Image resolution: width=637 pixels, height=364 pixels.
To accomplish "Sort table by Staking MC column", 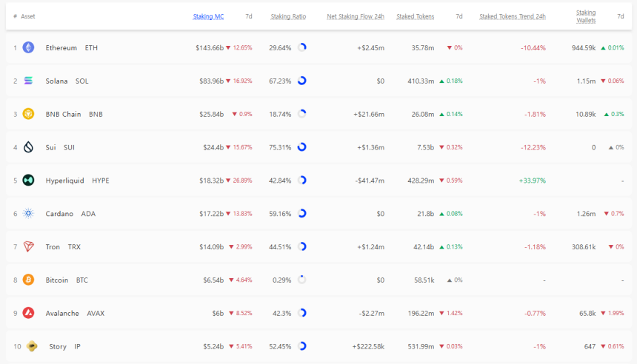I will coord(208,16).
